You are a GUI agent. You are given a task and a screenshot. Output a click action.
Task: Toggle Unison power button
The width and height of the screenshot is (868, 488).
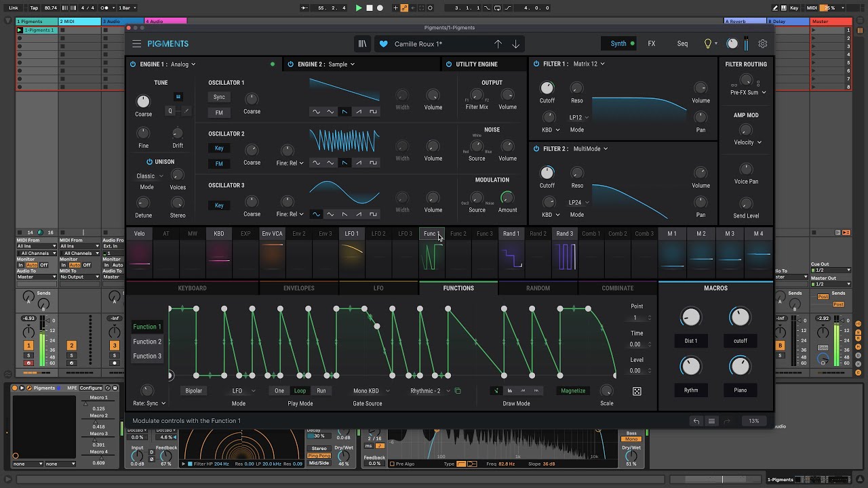pos(149,162)
